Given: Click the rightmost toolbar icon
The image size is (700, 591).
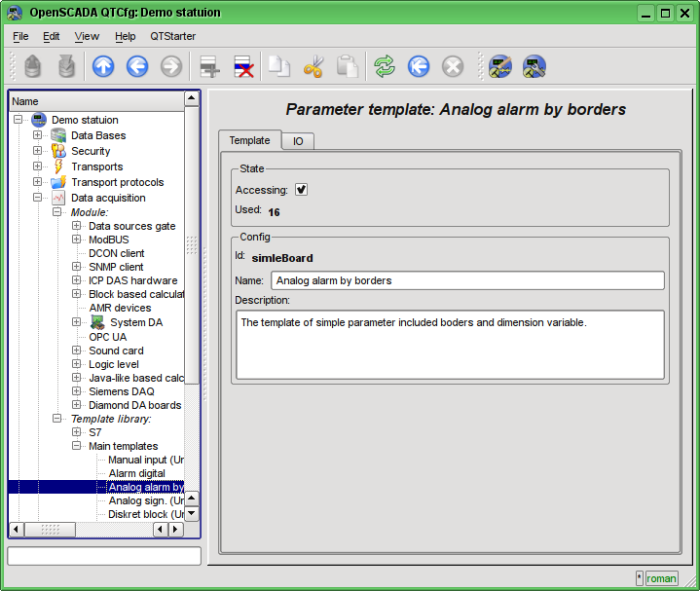Looking at the screenshot, I should tap(534, 66).
